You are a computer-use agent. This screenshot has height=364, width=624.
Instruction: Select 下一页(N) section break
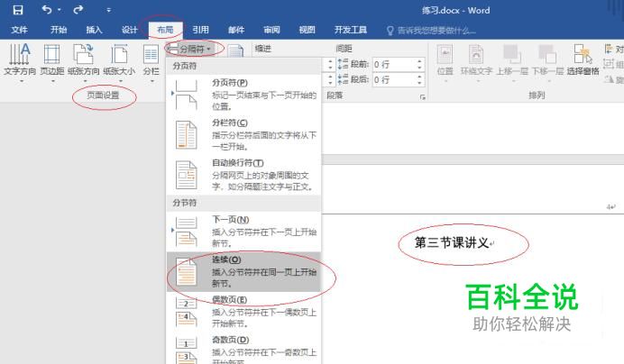coord(243,232)
